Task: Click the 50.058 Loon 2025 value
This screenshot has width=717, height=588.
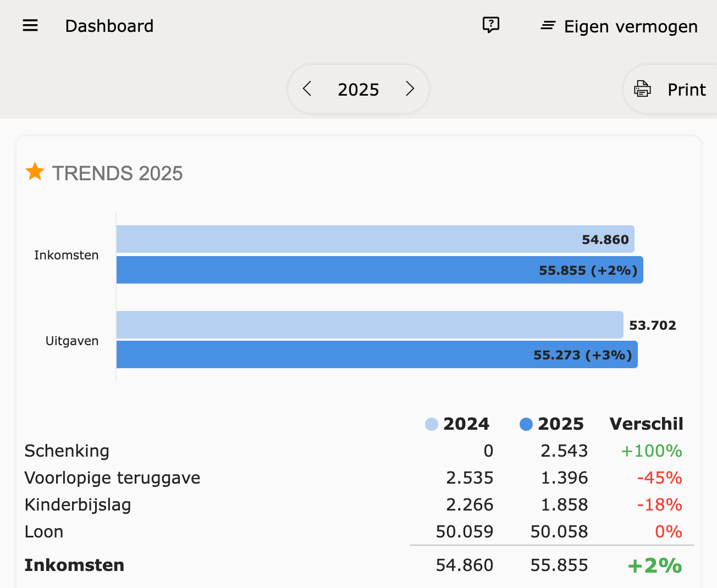Action: click(x=559, y=532)
